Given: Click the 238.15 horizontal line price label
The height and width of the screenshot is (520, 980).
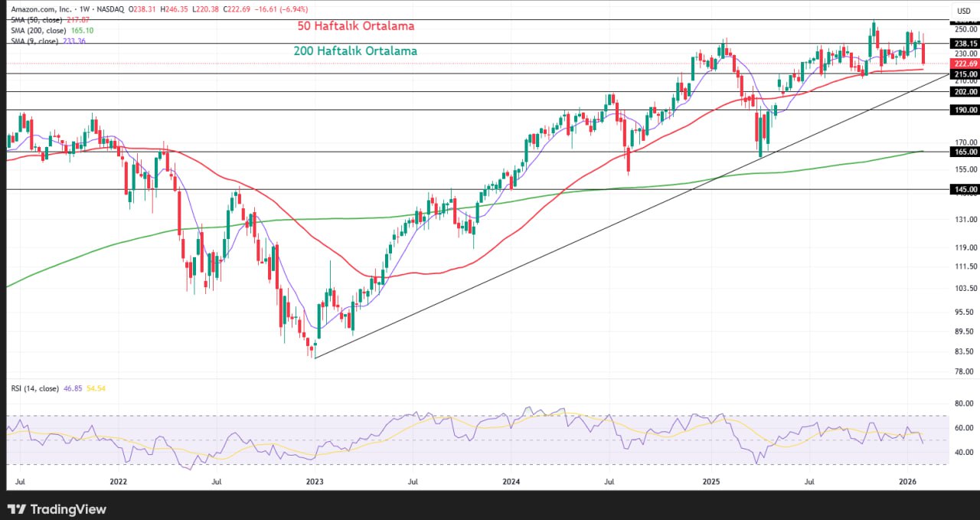Looking at the screenshot, I should pos(964,44).
